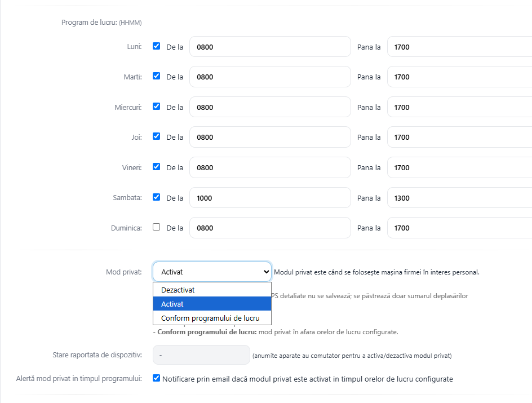Click the Luni De la time field
Image resolution: width=532 pixels, height=403 pixels.
[270, 47]
